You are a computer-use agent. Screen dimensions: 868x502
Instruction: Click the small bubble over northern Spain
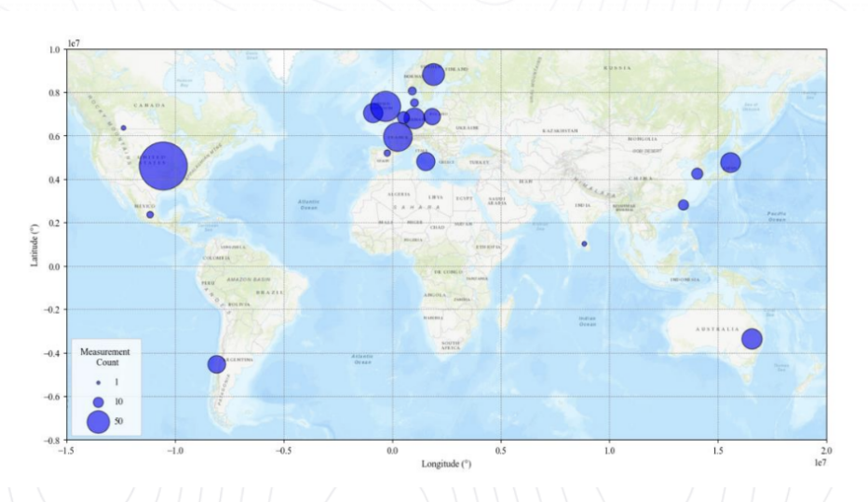(x=387, y=153)
